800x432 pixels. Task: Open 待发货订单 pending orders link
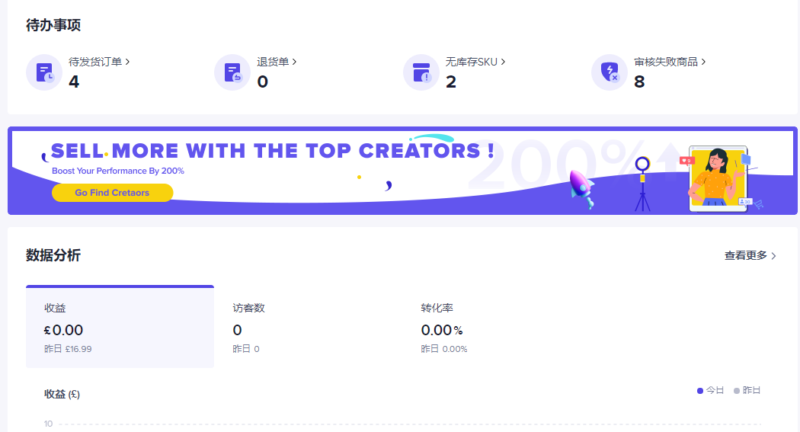(x=99, y=62)
